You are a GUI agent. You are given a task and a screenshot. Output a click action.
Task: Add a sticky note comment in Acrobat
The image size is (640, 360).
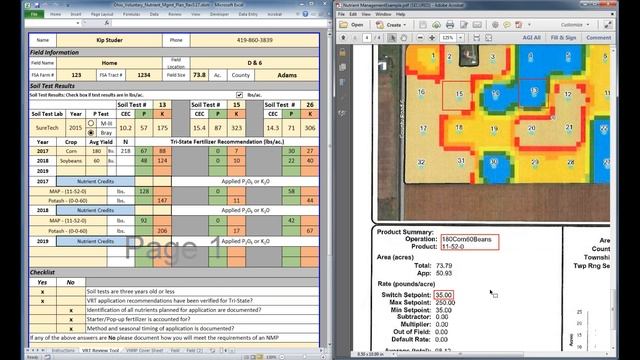click(507, 25)
